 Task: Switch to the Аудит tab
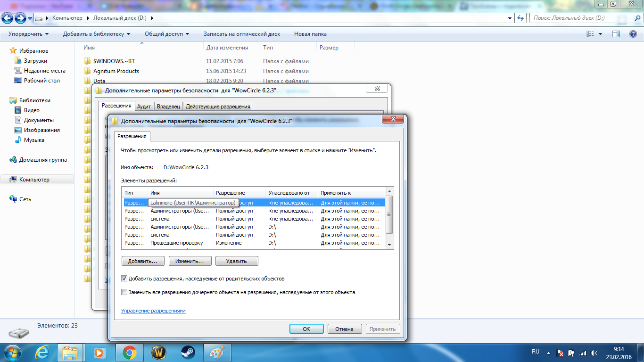(x=144, y=107)
